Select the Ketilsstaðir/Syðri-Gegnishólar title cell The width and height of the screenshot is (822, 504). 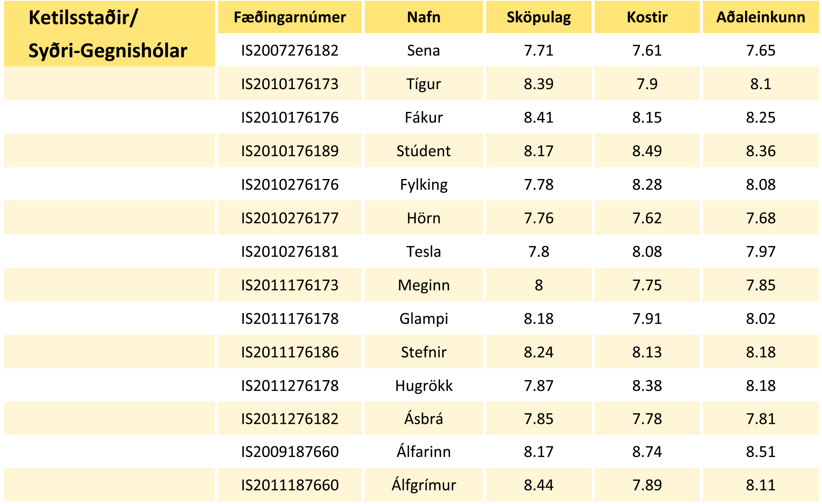tap(108, 34)
